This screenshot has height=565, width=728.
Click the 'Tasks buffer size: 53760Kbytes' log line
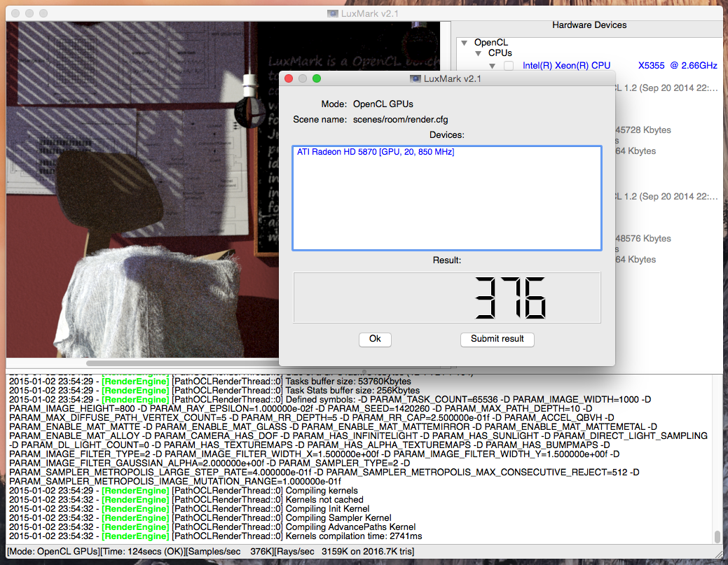210,382
